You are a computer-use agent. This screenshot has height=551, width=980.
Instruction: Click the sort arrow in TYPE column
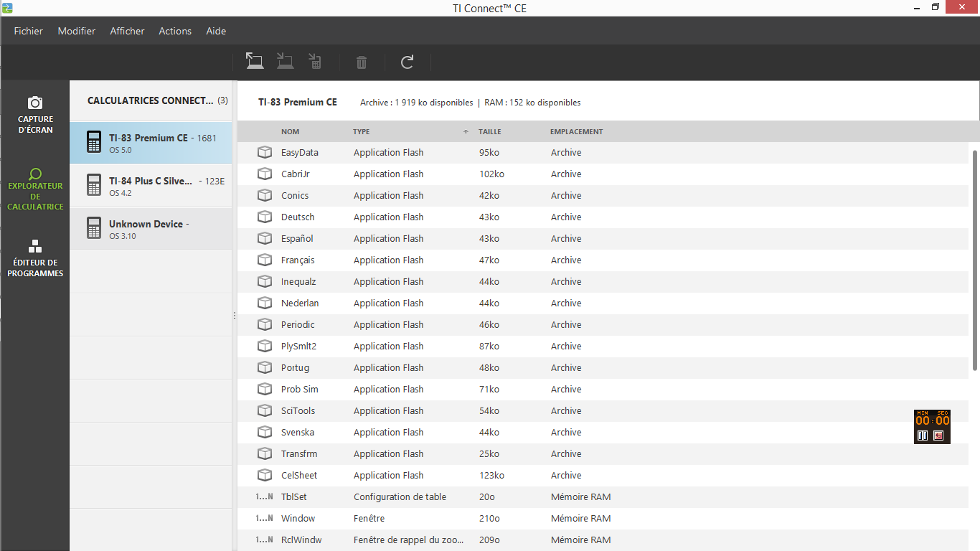point(466,131)
